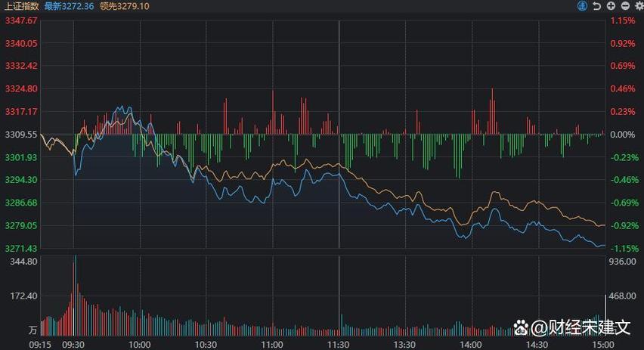The image size is (644, 350).
Task: Click the 10:30 time axis label
Action: click(x=206, y=342)
